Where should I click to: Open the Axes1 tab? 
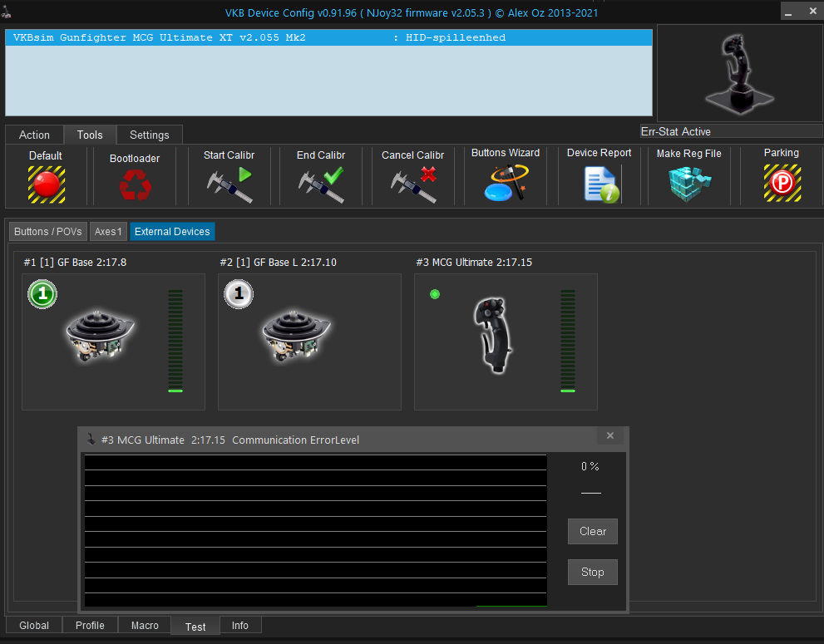(x=108, y=232)
